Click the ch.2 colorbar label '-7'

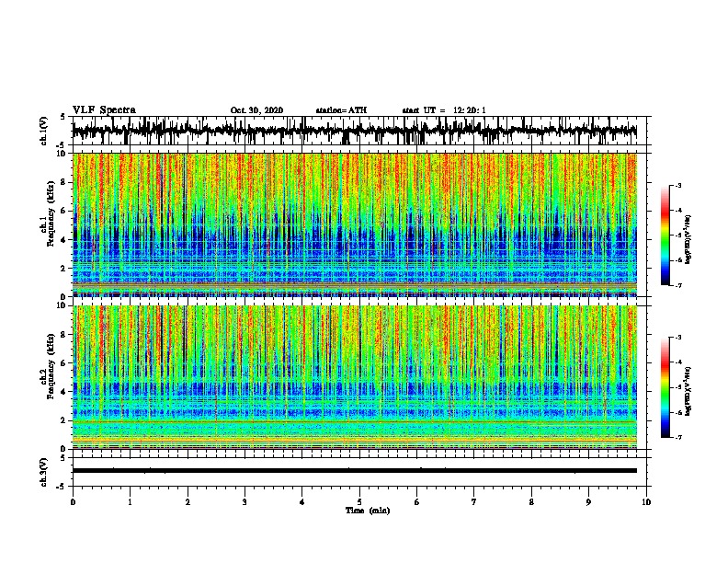[x=678, y=437]
